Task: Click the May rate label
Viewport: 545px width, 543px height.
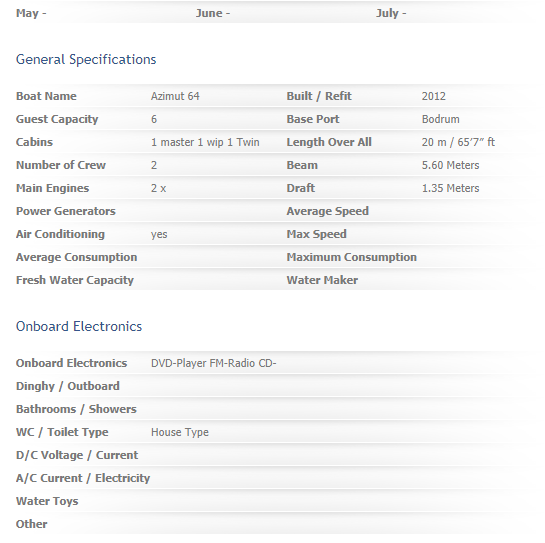Action: (x=31, y=13)
